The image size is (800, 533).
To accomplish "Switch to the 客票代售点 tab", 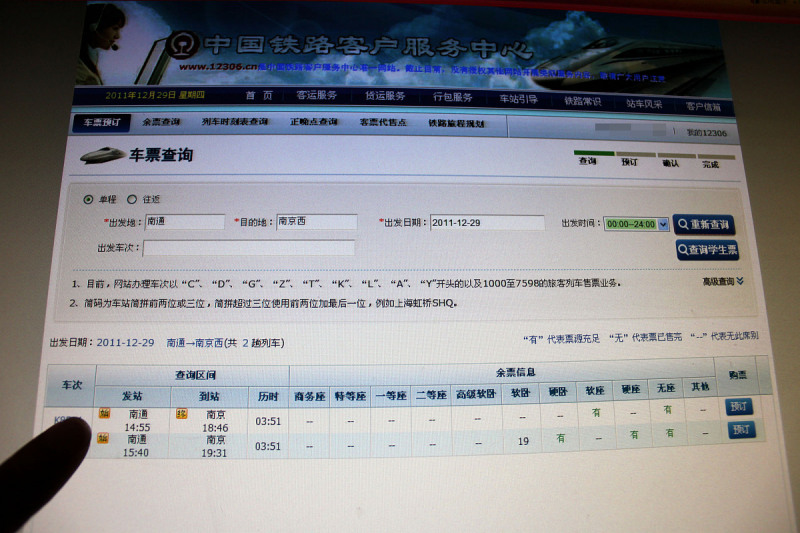I will [x=383, y=122].
